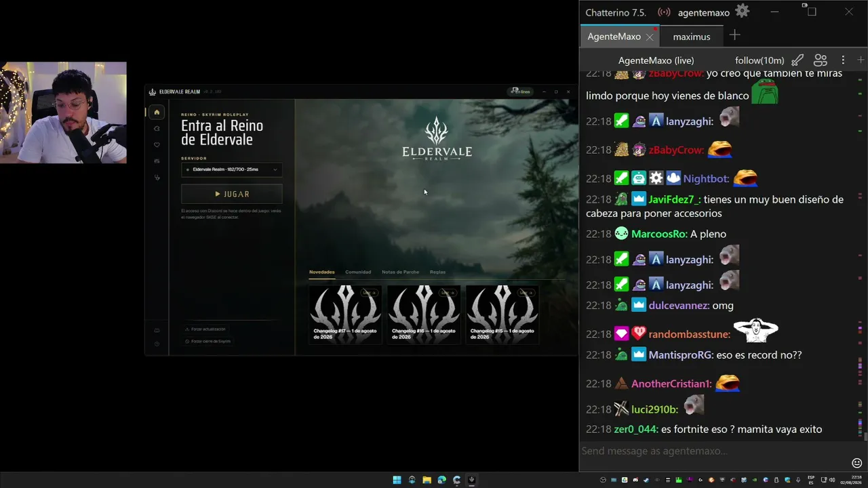Click username Nightbot in chat
The image size is (868, 488).
point(707,179)
